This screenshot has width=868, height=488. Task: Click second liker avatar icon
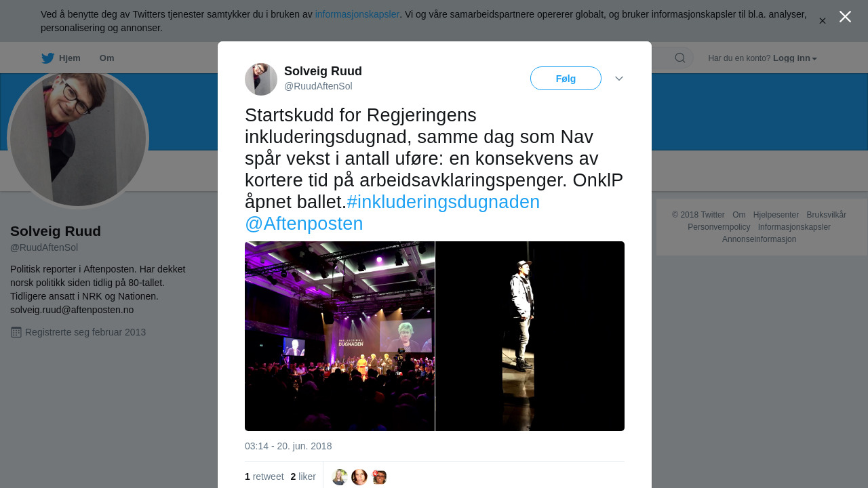click(x=359, y=477)
